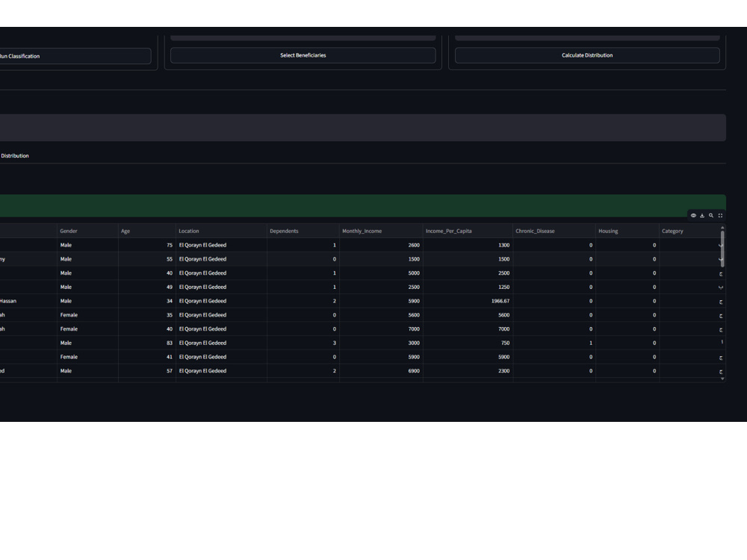Select Monthly_Income cell 2600

click(x=381, y=245)
